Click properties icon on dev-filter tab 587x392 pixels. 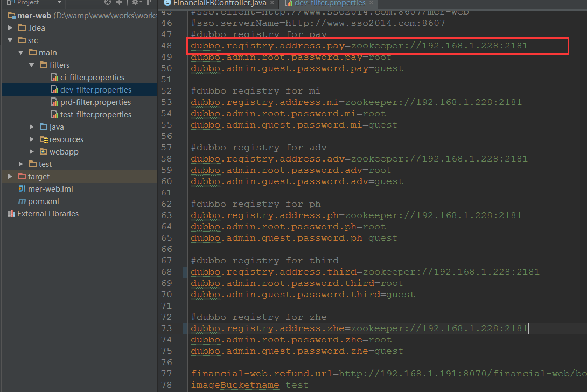click(289, 3)
